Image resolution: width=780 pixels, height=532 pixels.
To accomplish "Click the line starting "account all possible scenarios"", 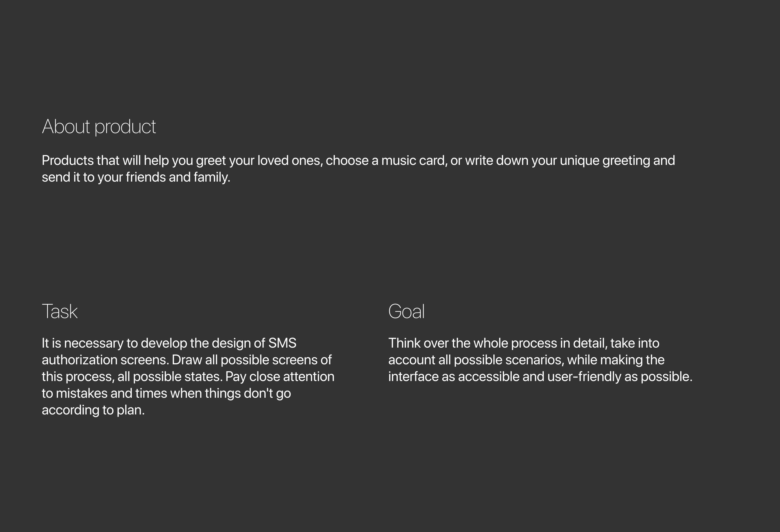I will [x=526, y=360].
